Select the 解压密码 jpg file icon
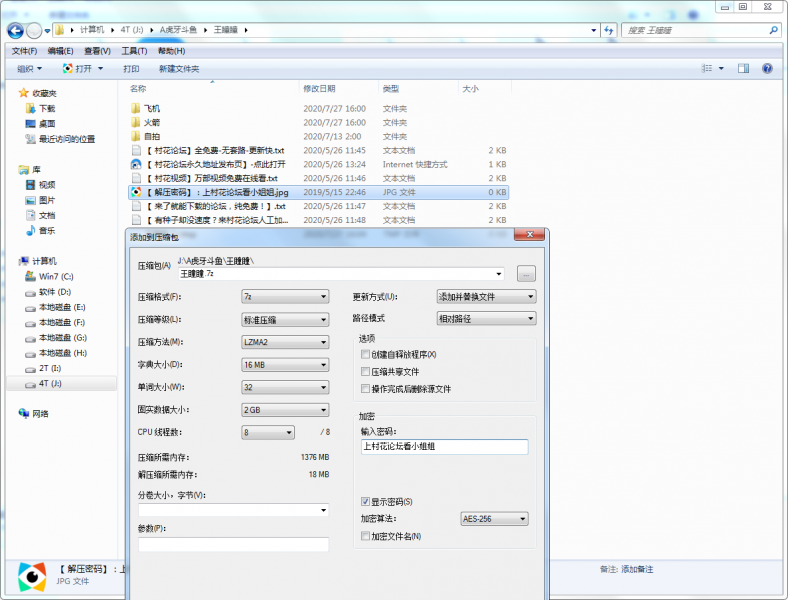Viewport: 788px width, 600px height. (x=136, y=192)
